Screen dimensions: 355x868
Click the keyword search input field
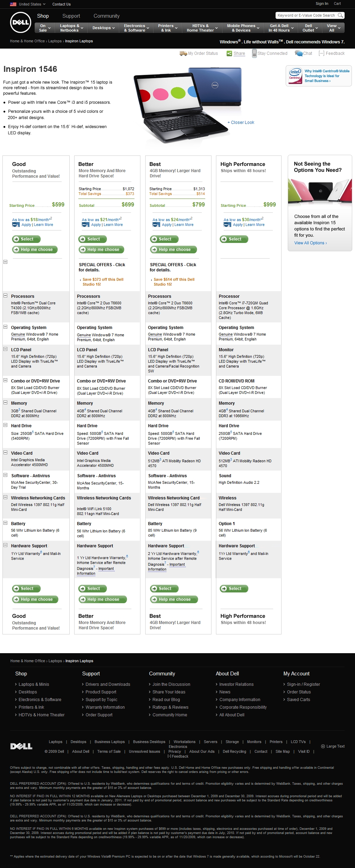(306, 15)
